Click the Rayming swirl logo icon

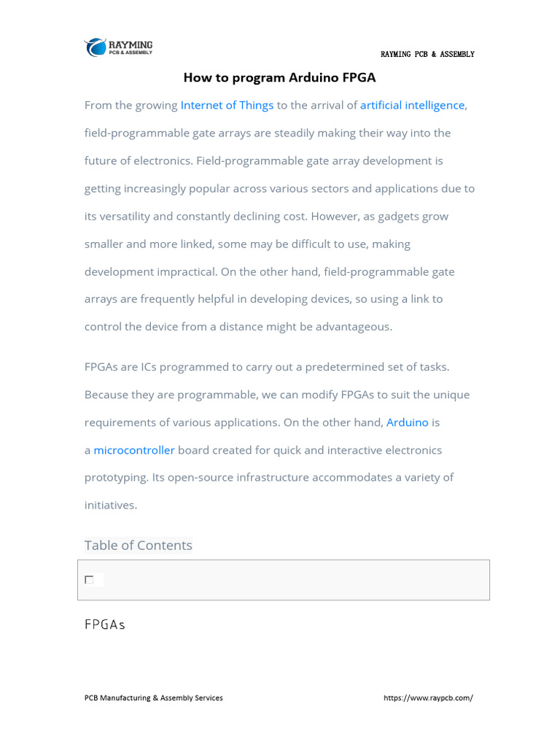pyautogui.click(x=96, y=47)
